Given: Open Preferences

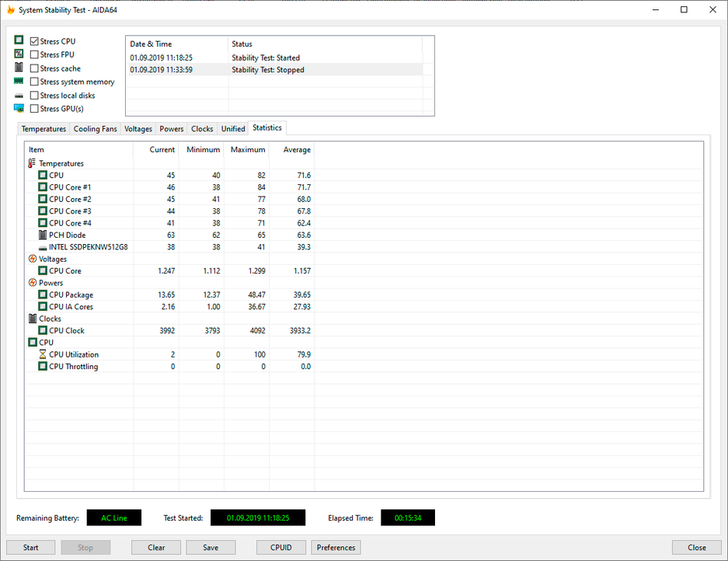Looking at the screenshot, I should click(336, 548).
